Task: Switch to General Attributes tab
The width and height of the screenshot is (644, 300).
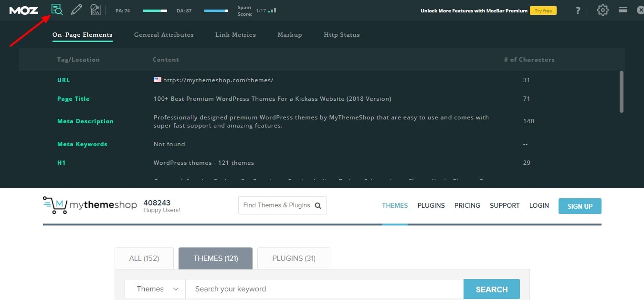Action: coord(164,35)
